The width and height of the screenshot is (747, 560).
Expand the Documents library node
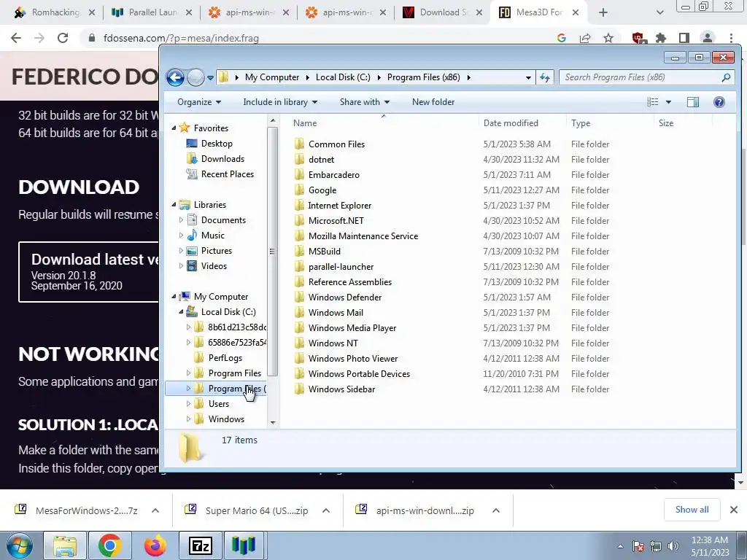(x=181, y=220)
